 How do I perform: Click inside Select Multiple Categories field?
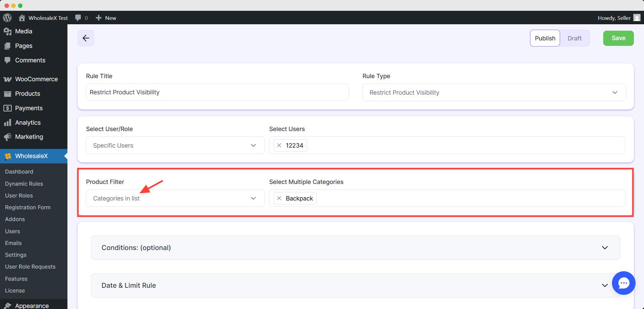[x=447, y=198]
